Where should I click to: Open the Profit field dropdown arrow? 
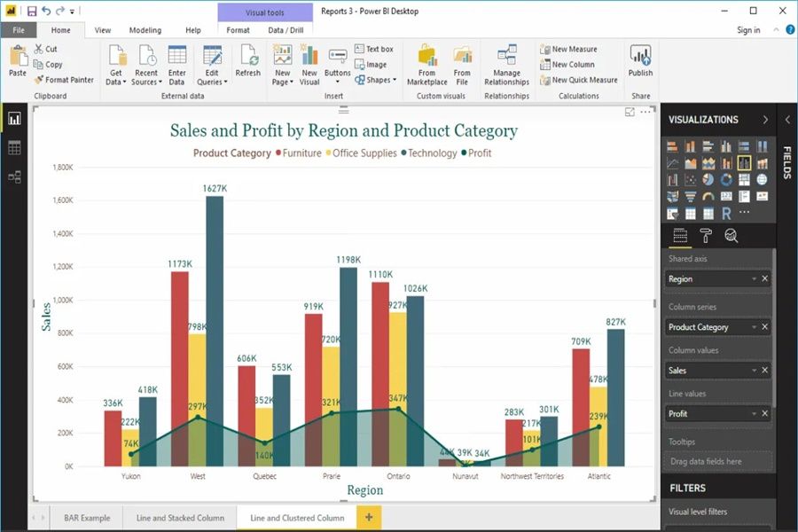click(x=755, y=414)
